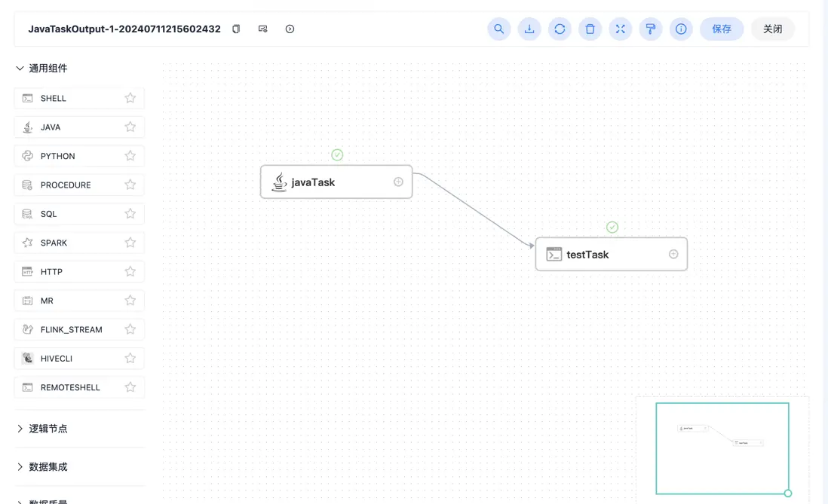This screenshot has height=504, width=828.
Task: Click the search icon in the toolbar
Action: coord(498,29)
